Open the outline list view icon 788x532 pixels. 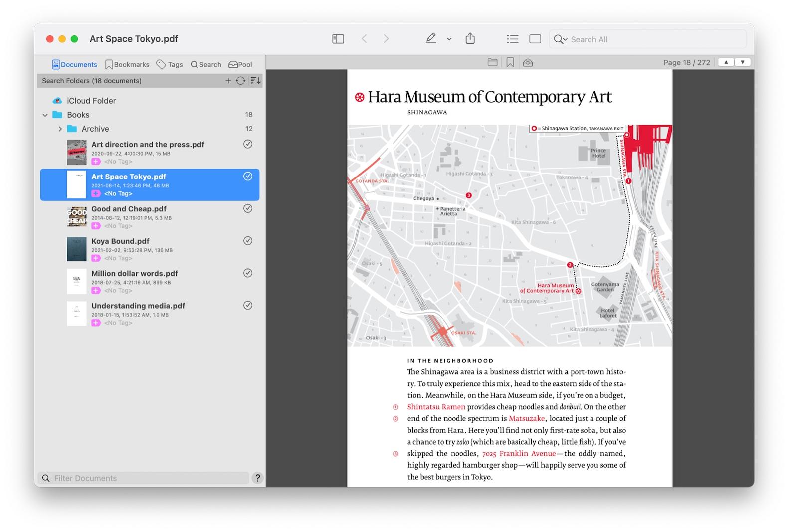point(512,39)
